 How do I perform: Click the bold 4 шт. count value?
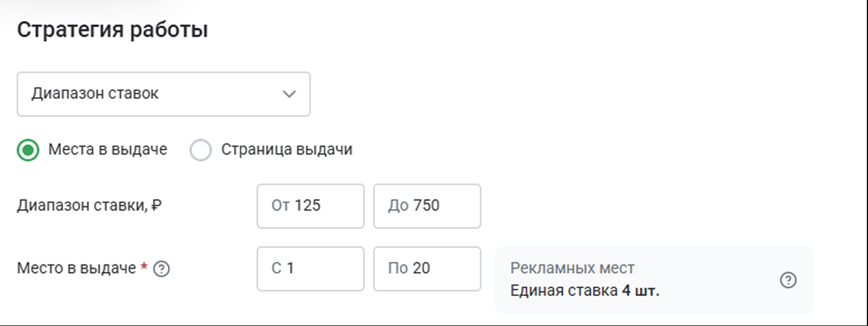(641, 291)
